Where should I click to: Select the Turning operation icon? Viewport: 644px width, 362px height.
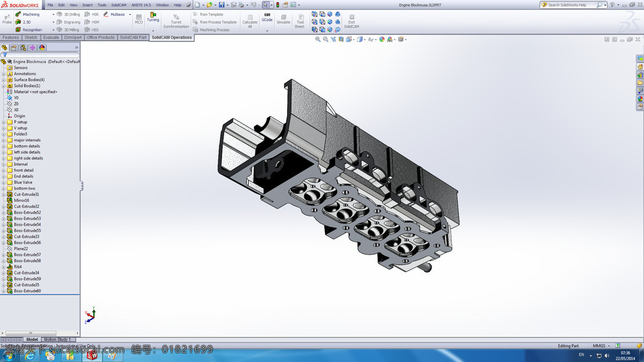pyautogui.click(x=153, y=17)
